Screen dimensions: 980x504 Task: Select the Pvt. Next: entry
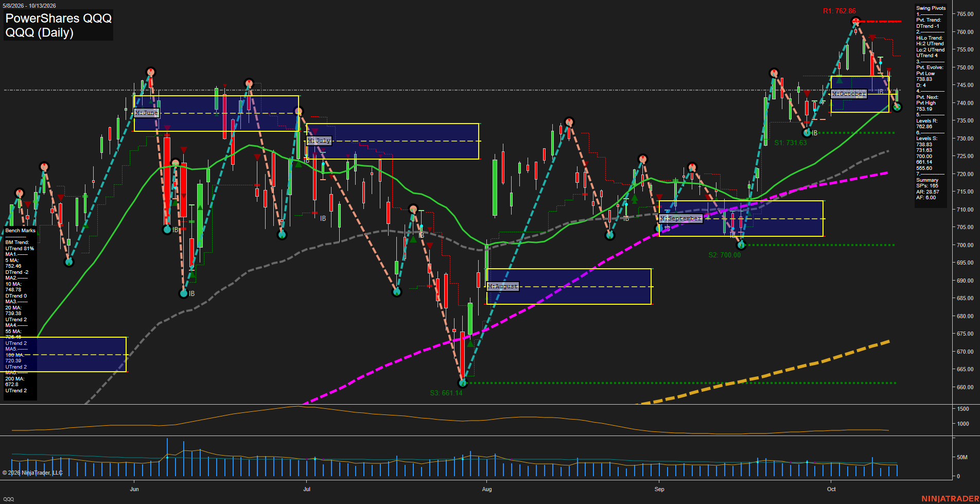[927, 97]
